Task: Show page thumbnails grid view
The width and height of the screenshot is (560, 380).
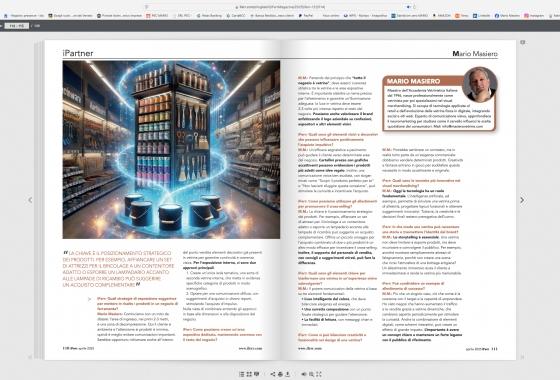Action: click(x=249, y=374)
